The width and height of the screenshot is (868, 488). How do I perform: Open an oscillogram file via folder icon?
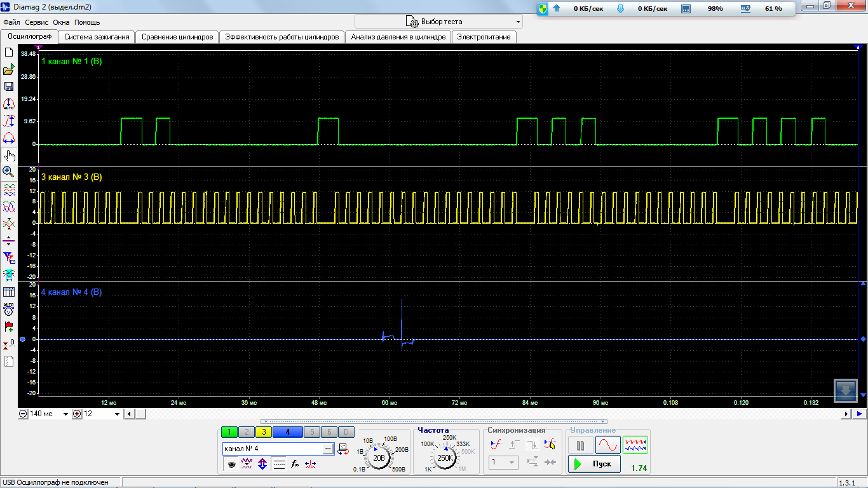point(9,70)
